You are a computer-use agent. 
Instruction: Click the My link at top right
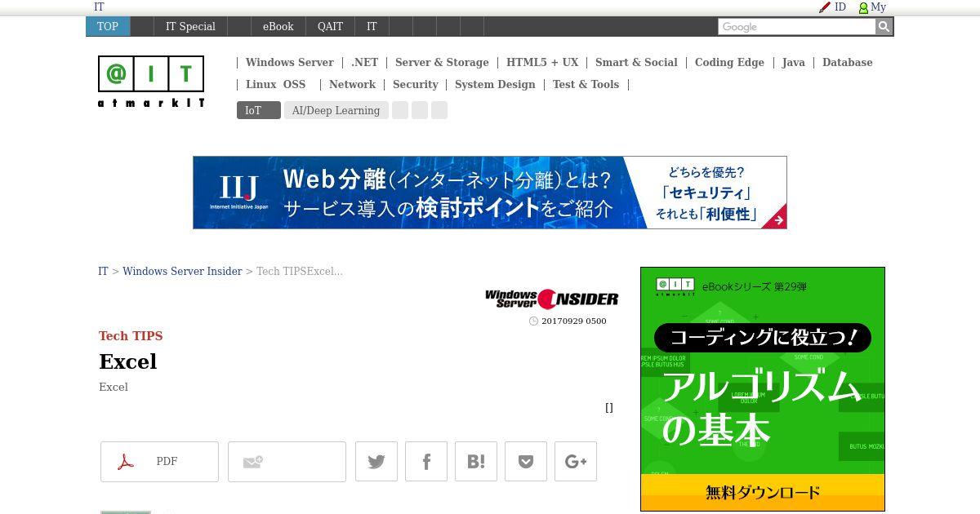[878, 7]
